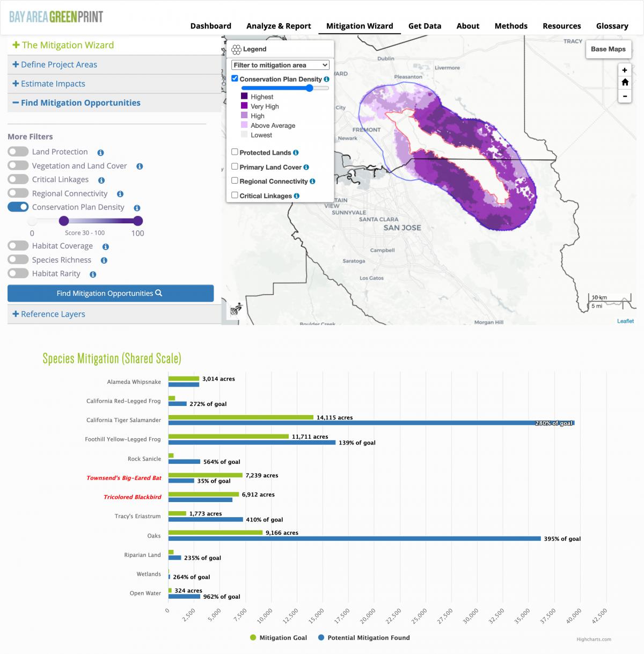
Task: Open info icon beside Primary Land Cover
Action: point(306,168)
